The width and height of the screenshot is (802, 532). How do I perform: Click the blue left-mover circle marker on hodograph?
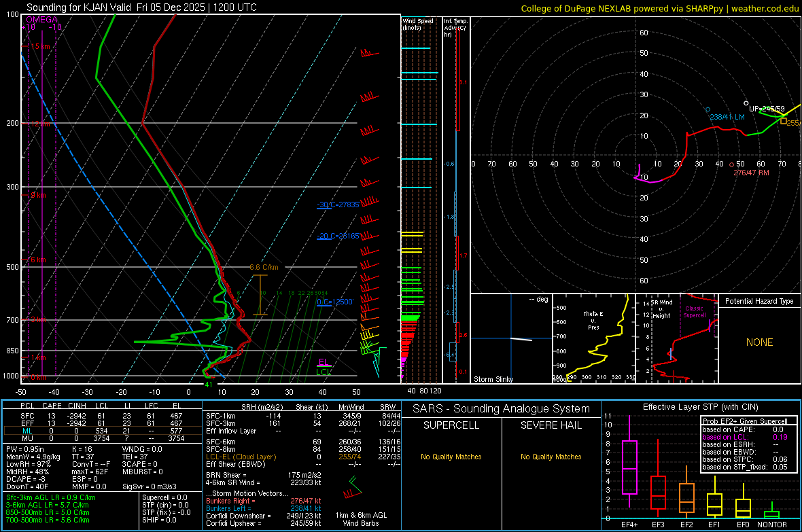[708, 109]
